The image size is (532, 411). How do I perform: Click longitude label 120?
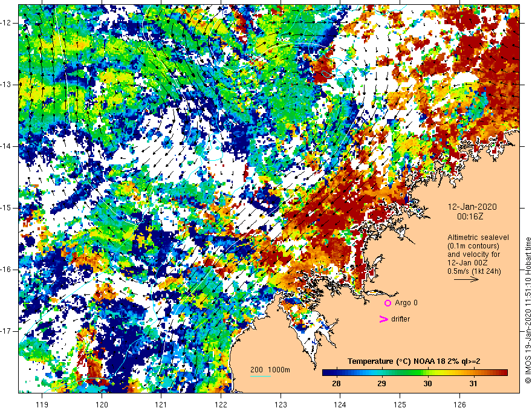(102, 404)
